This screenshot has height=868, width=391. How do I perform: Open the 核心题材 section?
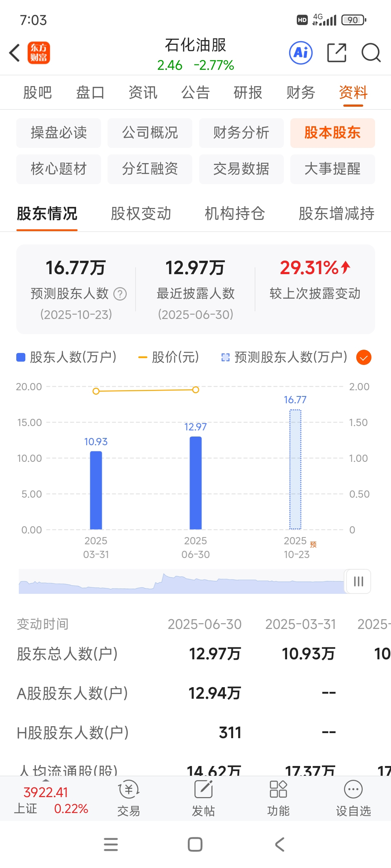59,169
